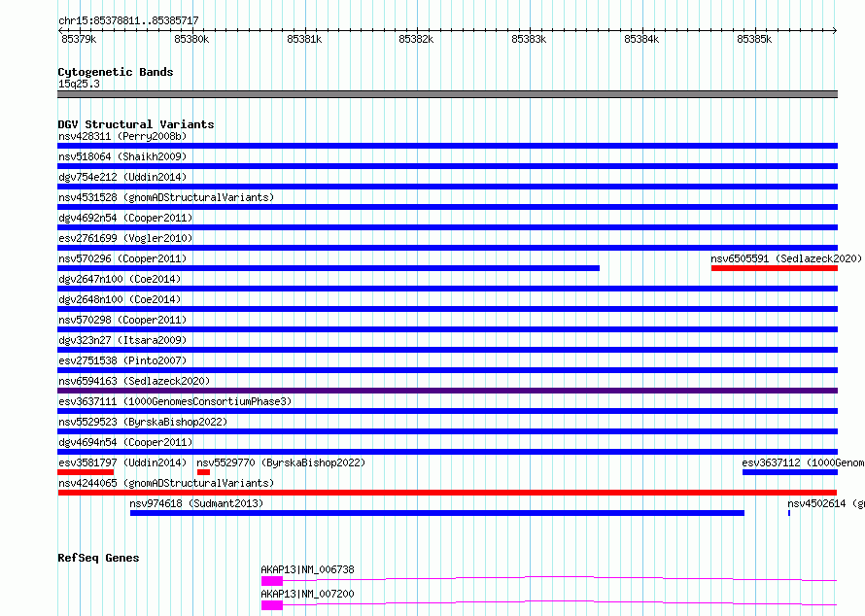Click the tiny nsv4502614 variant marker
The height and width of the screenshot is (616, 865).
[x=789, y=513]
